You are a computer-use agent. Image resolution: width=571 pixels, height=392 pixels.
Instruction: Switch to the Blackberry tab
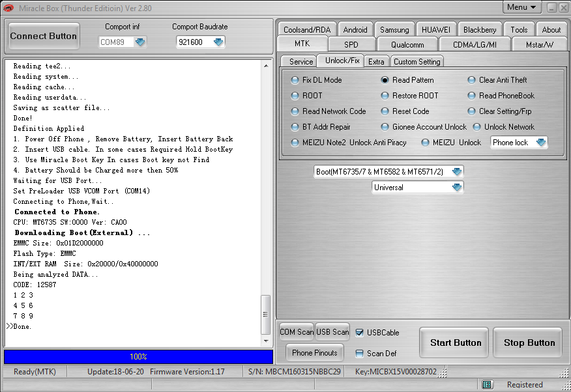480,29
